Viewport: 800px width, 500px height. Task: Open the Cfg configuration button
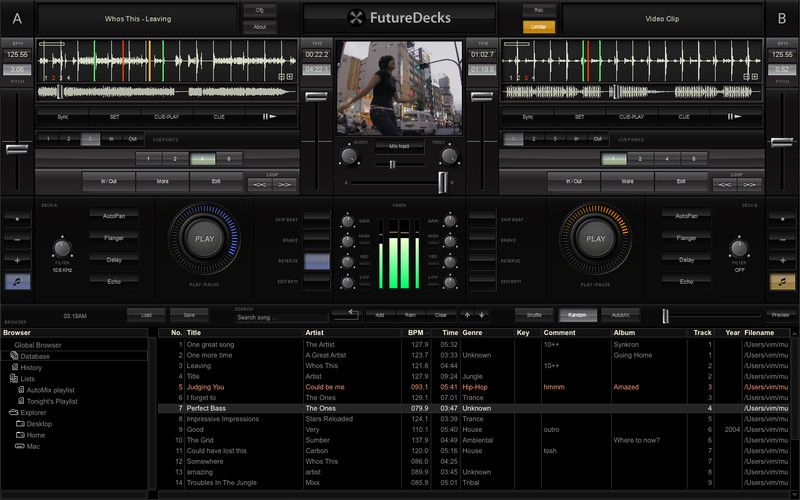point(260,10)
